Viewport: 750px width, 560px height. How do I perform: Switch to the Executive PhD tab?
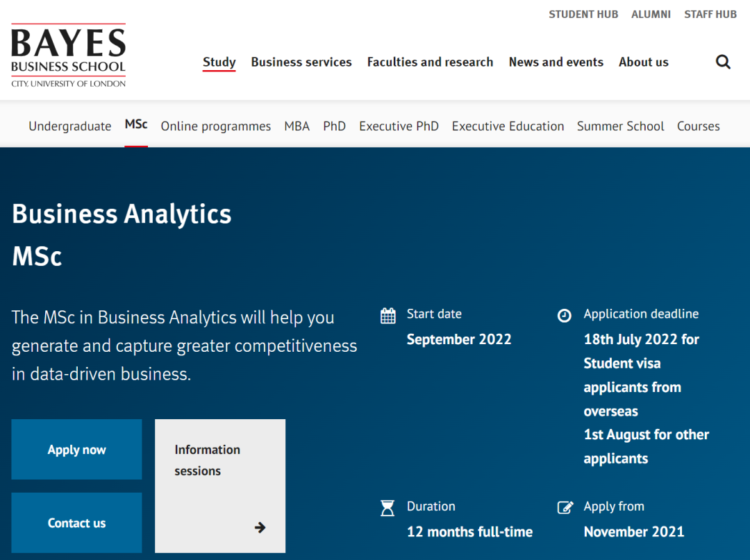(x=399, y=126)
